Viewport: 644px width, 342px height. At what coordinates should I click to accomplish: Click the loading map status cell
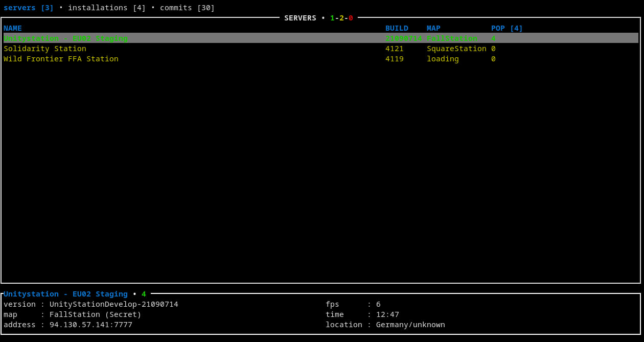click(443, 59)
